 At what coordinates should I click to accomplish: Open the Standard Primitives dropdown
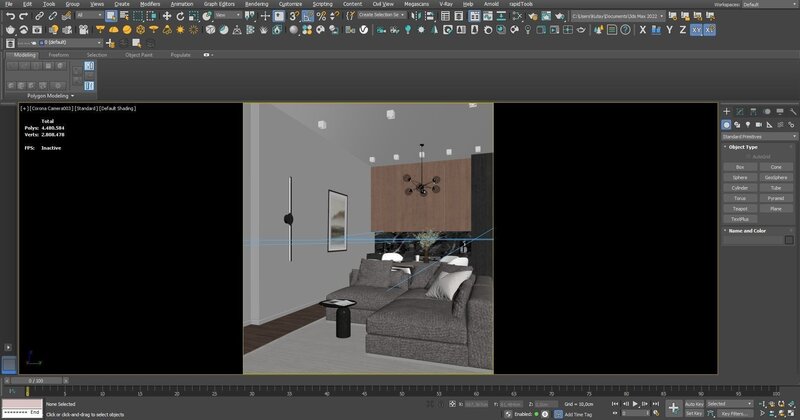[x=758, y=135]
